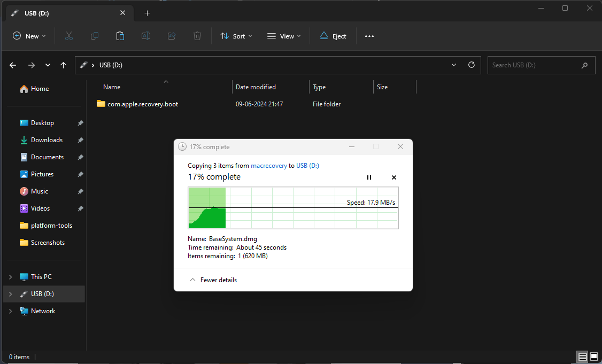Open the View dropdown menu
This screenshot has width=602, height=364.
coord(284,36)
